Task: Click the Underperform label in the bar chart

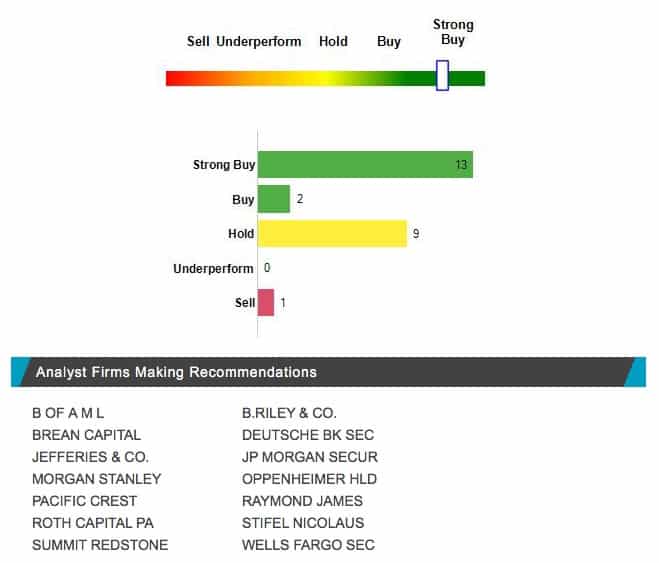Action: pyautogui.click(x=213, y=268)
